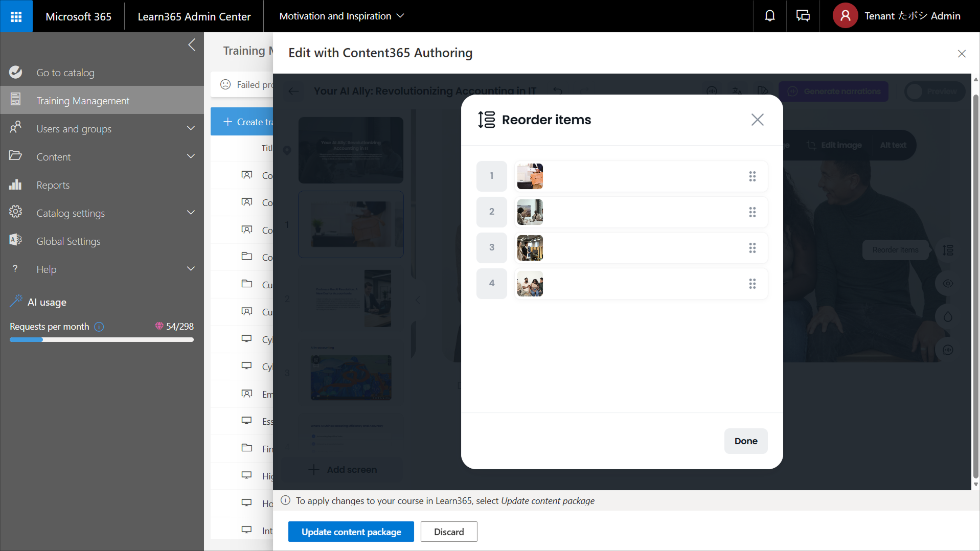Open the Motivation and Inspiration dropdown
Screen dimensions: 980x551
341,16
